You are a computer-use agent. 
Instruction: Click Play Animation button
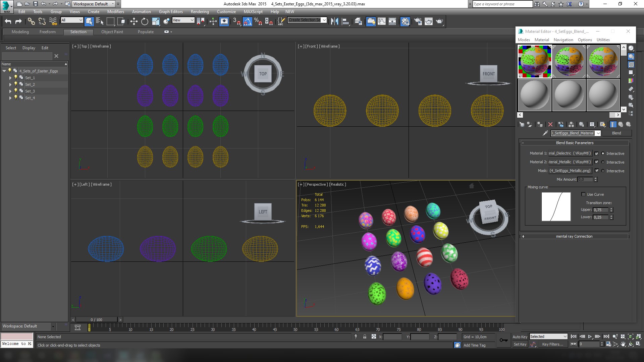point(590,337)
